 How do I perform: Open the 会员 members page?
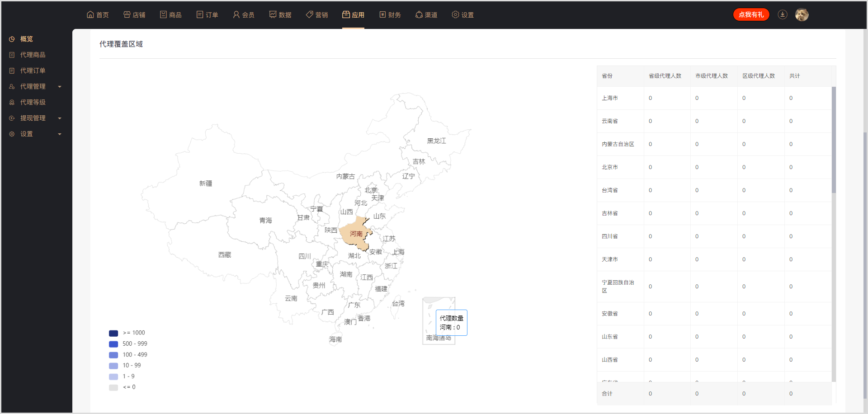[244, 15]
